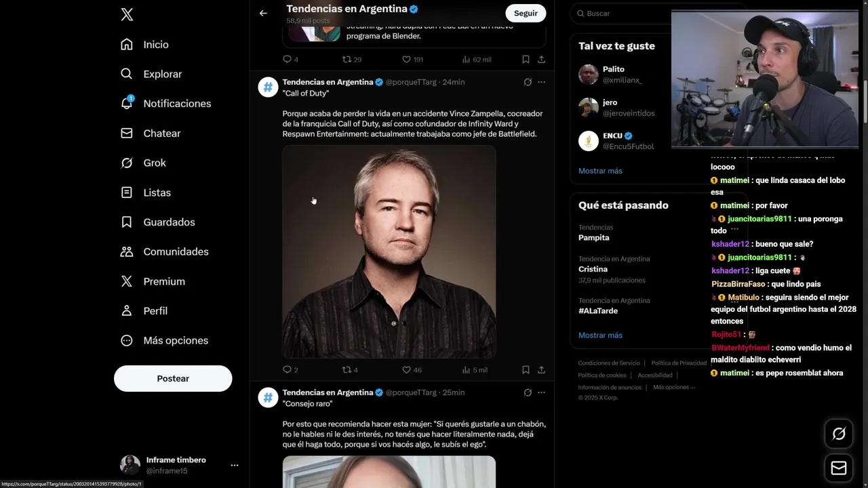The width and height of the screenshot is (868, 488).
Task: Bookmark the Call of Duty post
Action: [x=526, y=370]
